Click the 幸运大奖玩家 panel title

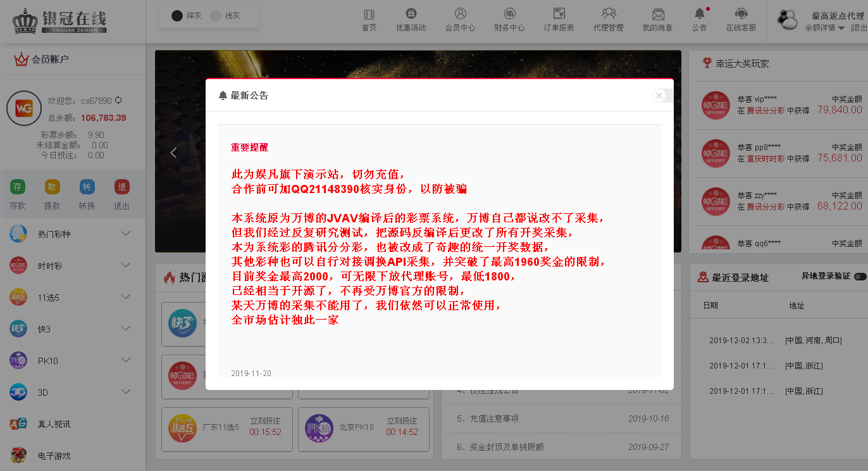[x=742, y=63]
